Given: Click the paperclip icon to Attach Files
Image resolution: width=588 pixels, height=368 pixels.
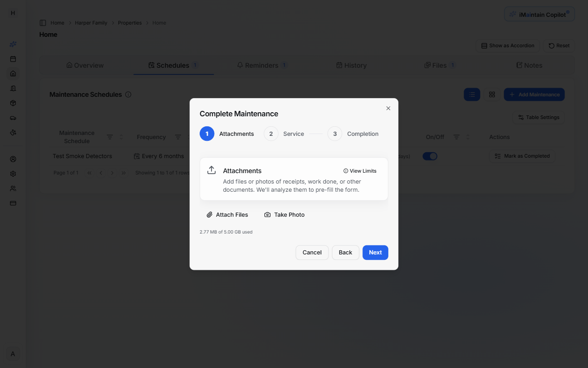Looking at the screenshot, I should [x=210, y=214].
